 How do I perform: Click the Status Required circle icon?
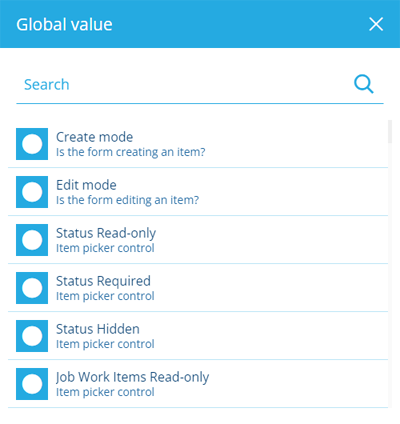click(x=32, y=288)
